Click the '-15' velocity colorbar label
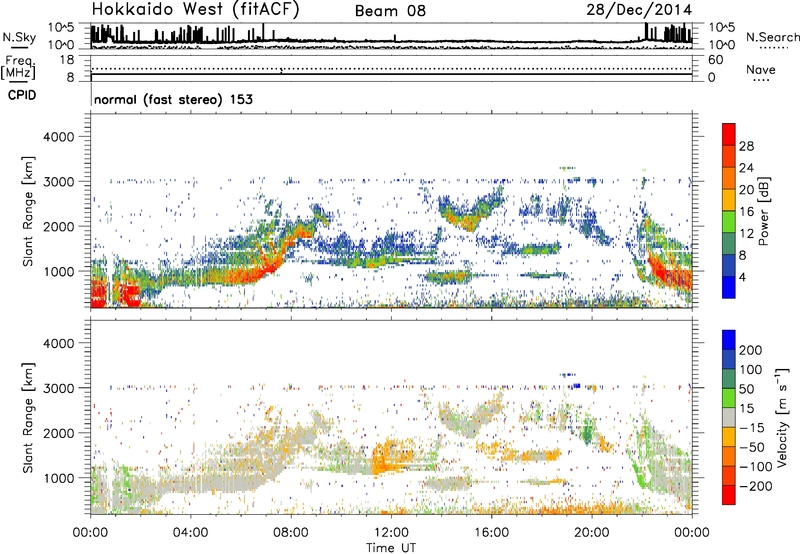Viewport: 800px width, 554px height. (x=752, y=427)
